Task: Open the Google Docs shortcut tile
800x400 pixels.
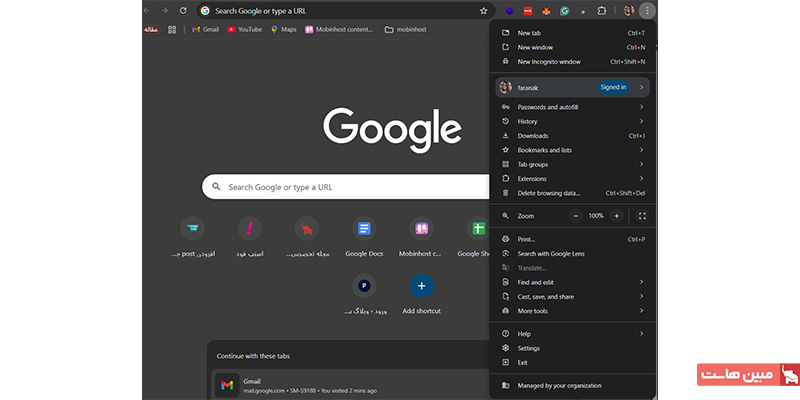Action: pos(364,237)
